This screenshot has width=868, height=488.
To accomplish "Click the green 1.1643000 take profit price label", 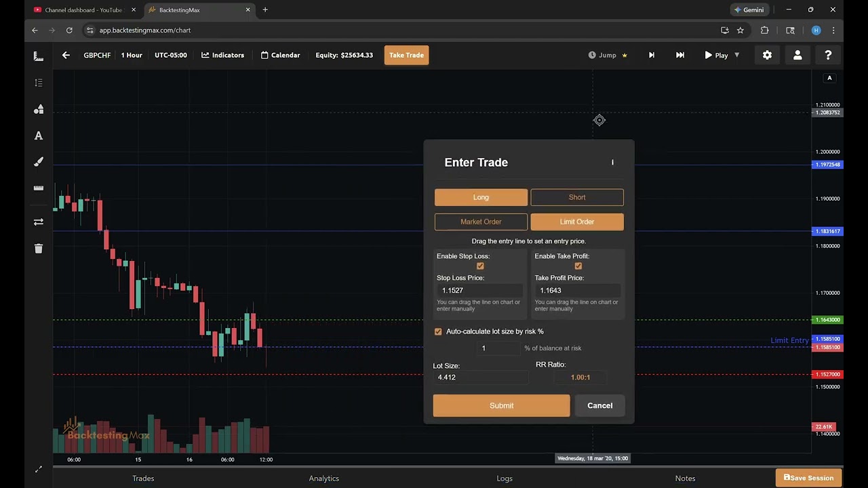I will point(827,319).
